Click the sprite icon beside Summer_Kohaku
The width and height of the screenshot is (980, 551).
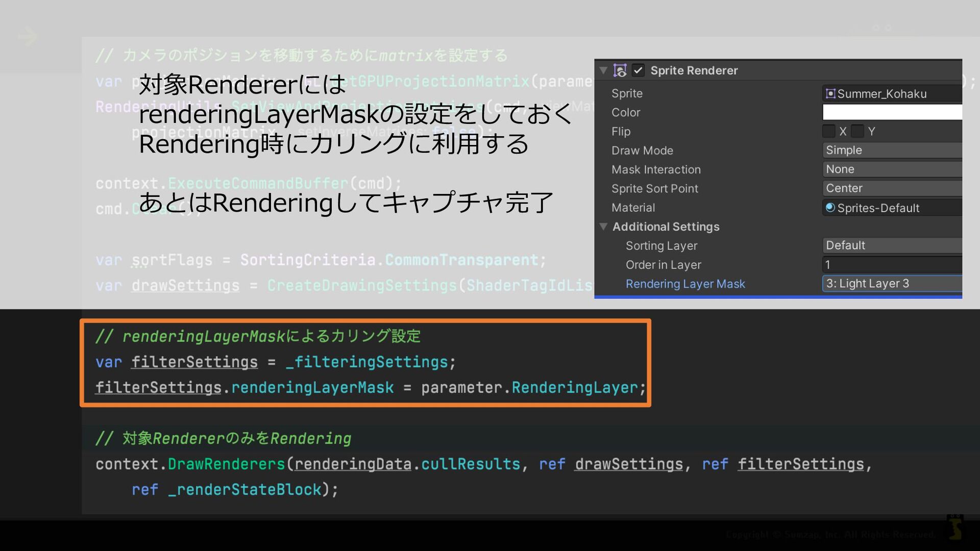830,93
